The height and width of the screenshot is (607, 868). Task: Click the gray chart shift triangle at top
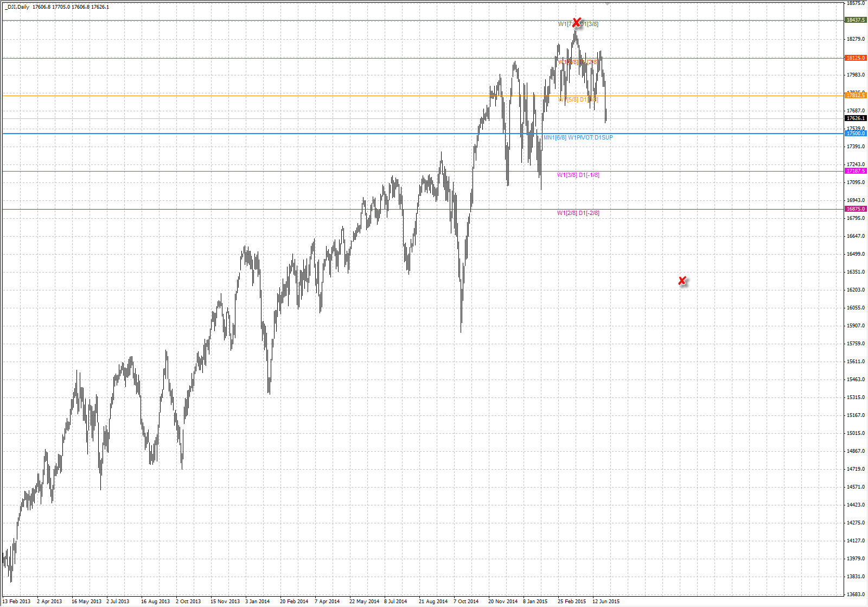pyautogui.click(x=607, y=3)
